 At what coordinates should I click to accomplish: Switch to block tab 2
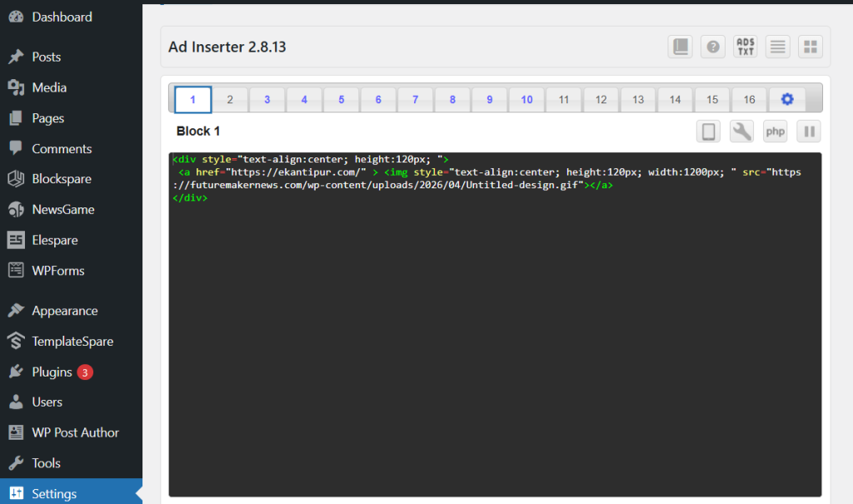230,99
